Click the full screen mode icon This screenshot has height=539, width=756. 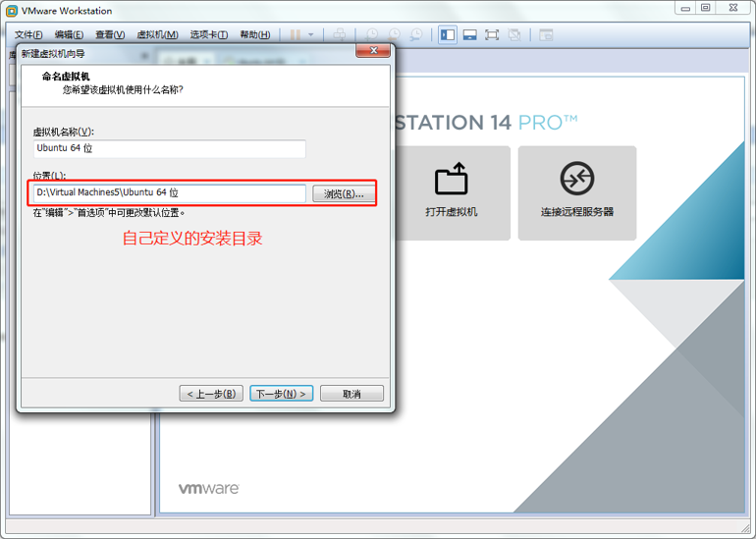click(x=492, y=34)
